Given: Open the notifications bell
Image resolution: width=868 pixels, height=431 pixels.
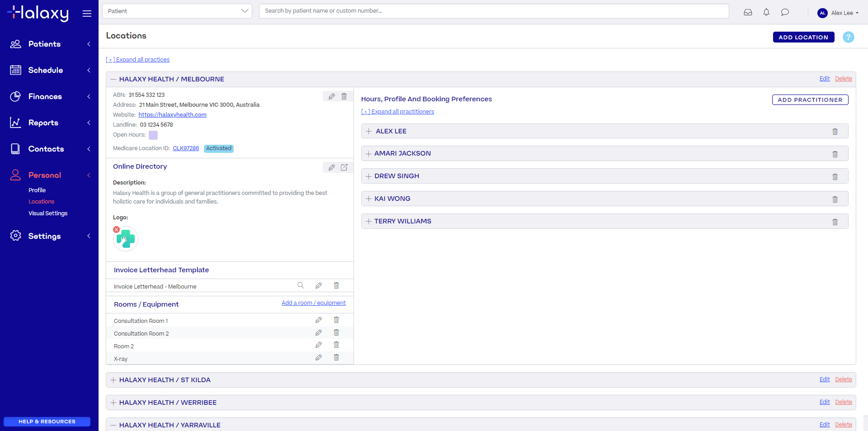Looking at the screenshot, I should 766,12.
